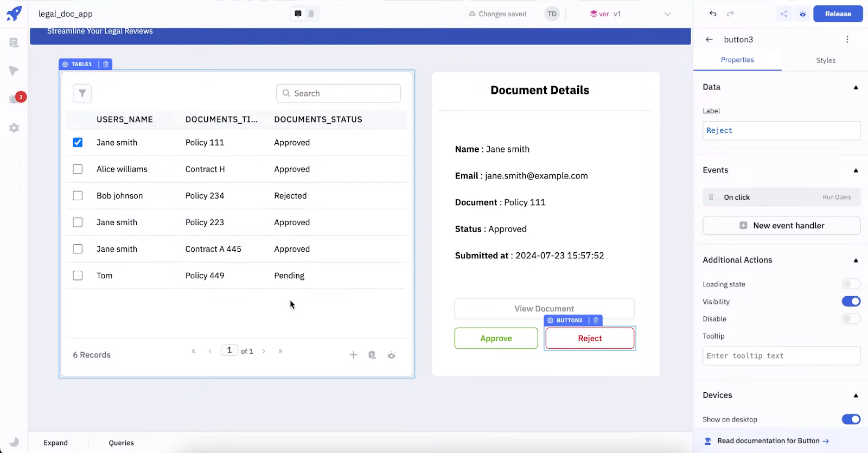868x453 pixels.
Task: Click the View Document button
Action: click(544, 309)
